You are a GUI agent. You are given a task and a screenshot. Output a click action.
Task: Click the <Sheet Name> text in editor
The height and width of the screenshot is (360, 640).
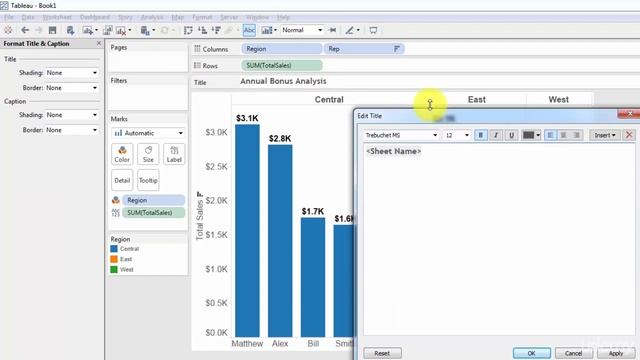(x=393, y=151)
